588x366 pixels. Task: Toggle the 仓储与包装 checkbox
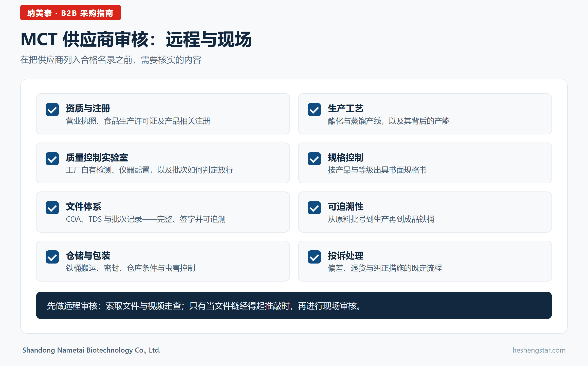[x=52, y=257]
